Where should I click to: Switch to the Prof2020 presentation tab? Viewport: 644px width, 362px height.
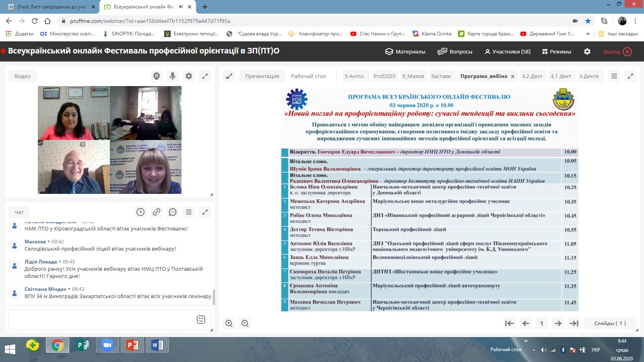[x=384, y=76]
